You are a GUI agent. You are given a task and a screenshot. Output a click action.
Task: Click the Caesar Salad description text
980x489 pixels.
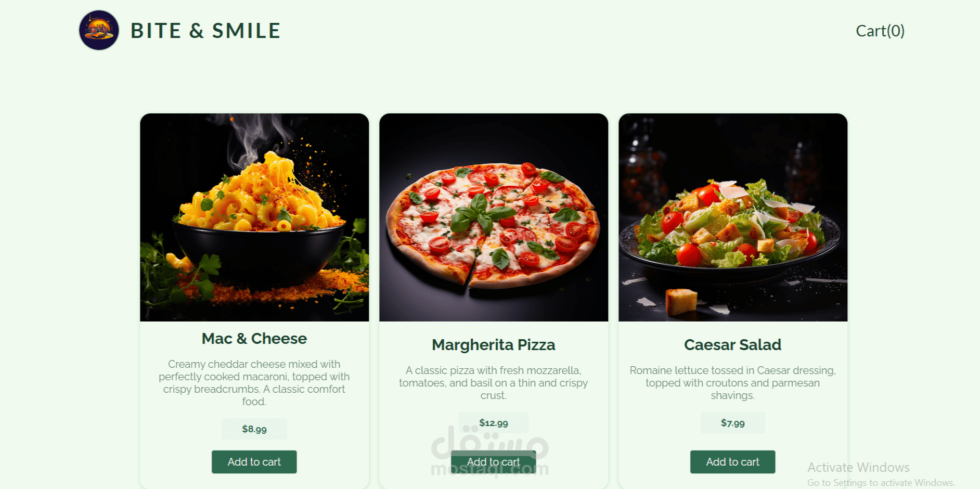click(733, 383)
